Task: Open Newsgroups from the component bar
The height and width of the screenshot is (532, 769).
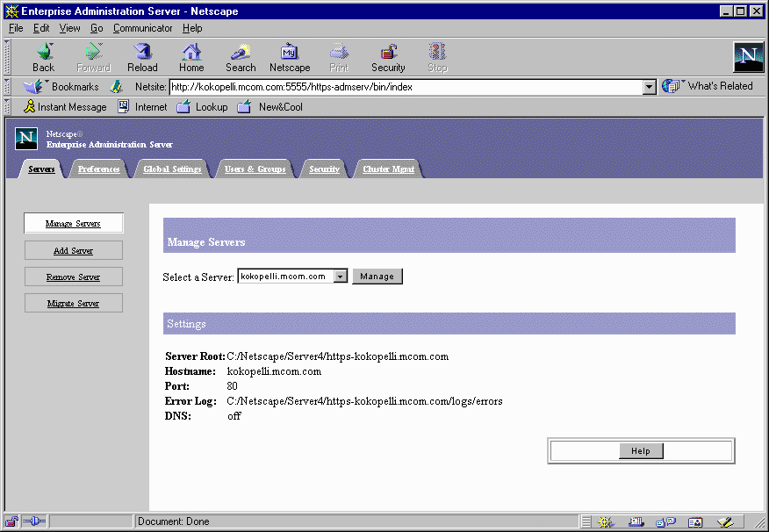Action: [665, 522]
